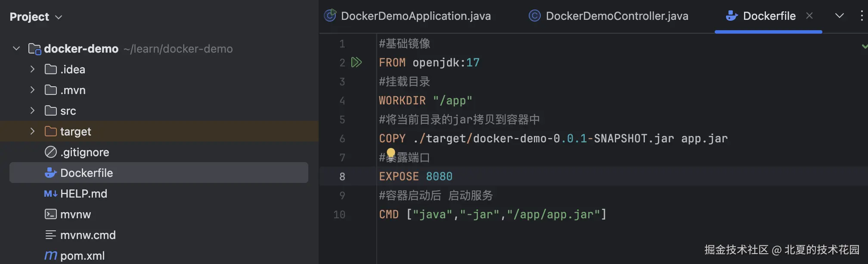Click the Docker whale icon beside Dockerfile in tree

click(51, 173)
